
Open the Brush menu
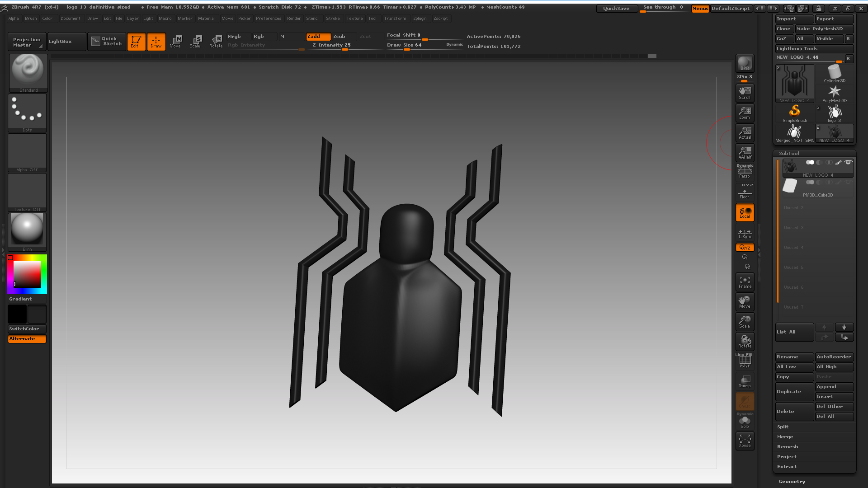[x=31, y=19]
